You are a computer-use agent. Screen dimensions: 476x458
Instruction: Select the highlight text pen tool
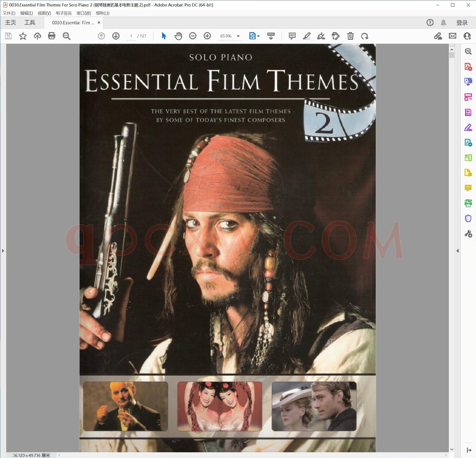(x=307, y=36)
